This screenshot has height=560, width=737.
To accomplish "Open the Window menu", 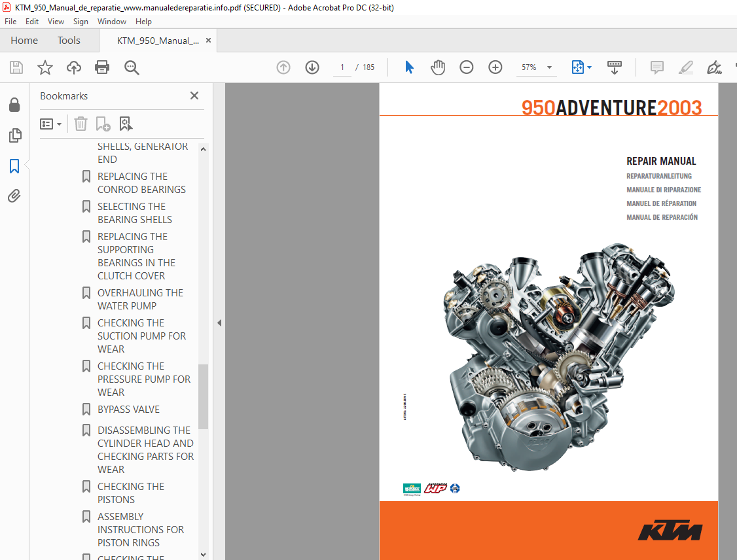I will (x=112, y=22).
